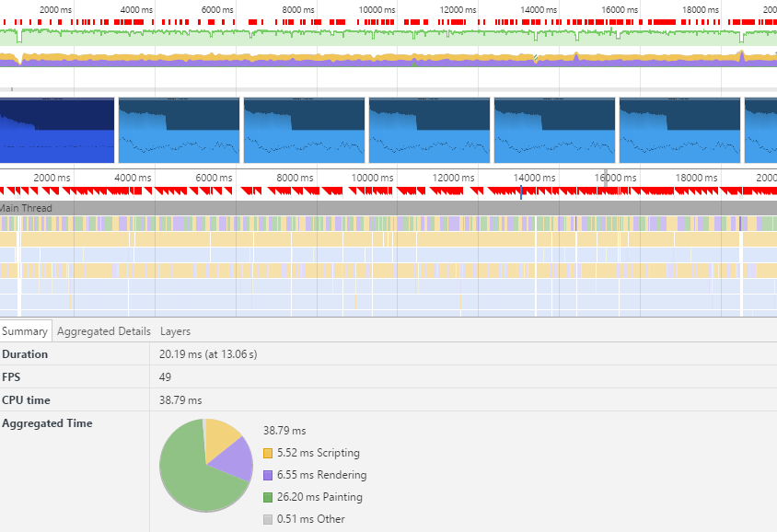Viewport: 777px width, 532px height.
Task: Click the gray Other legend swatch
Action: [x=268, y=519]
